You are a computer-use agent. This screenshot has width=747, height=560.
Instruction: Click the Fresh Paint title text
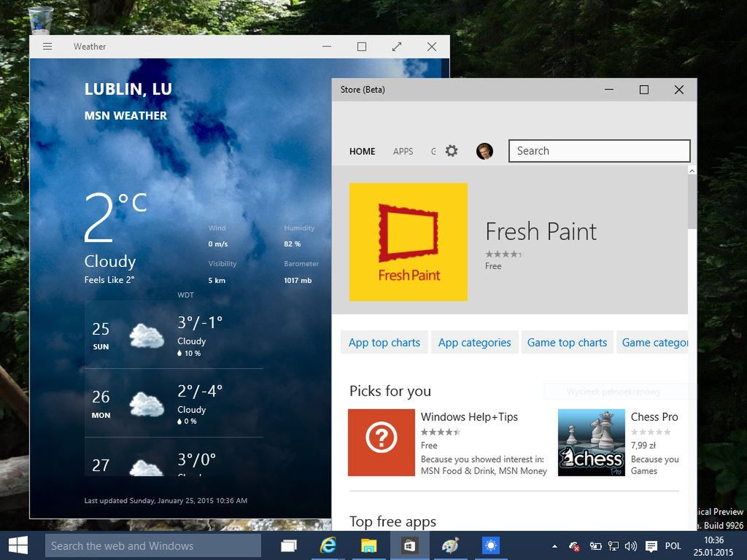coord(541,232)
